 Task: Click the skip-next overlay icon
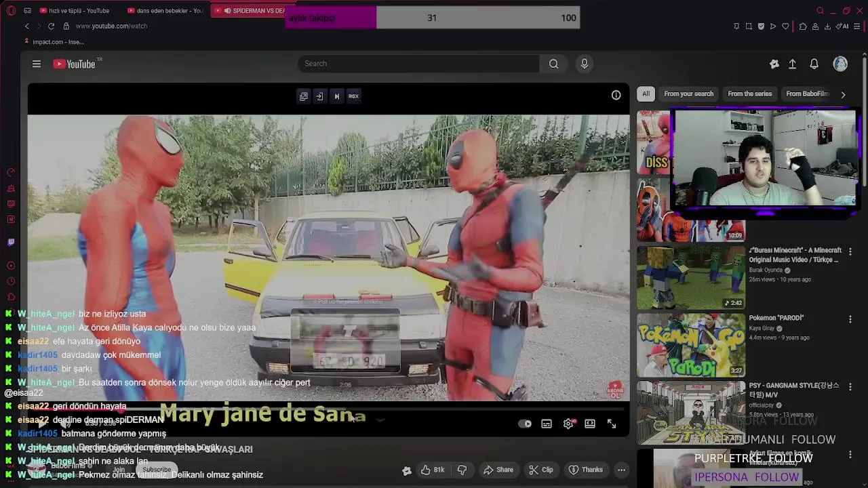(x=336, y=96)
